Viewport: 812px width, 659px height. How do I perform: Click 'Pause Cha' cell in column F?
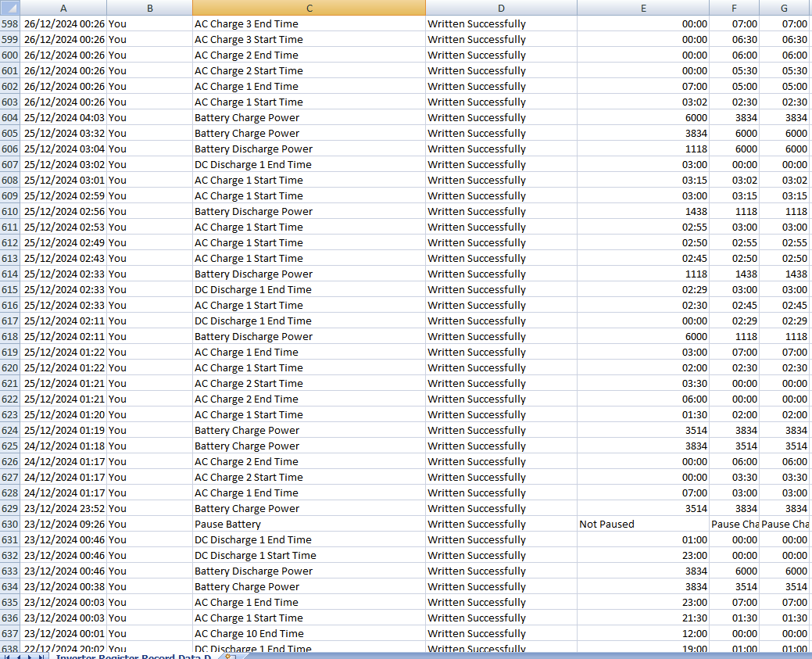(x=735, y=525)
